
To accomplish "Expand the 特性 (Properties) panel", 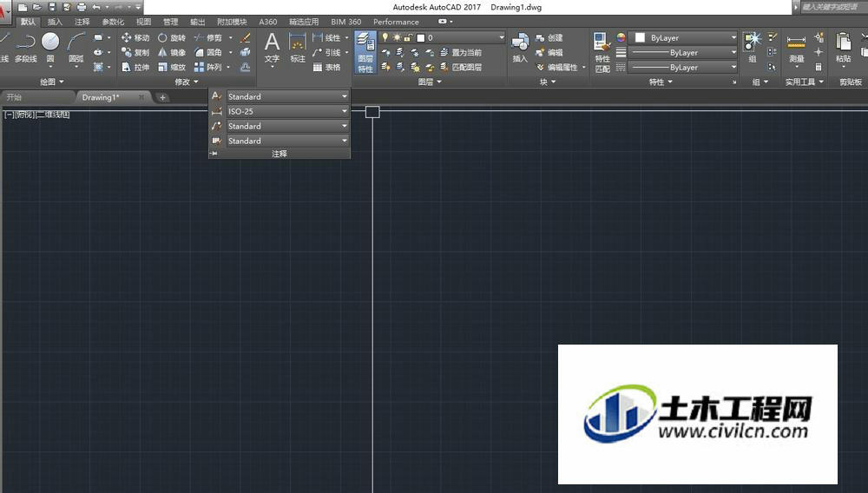I will (661, 82).
